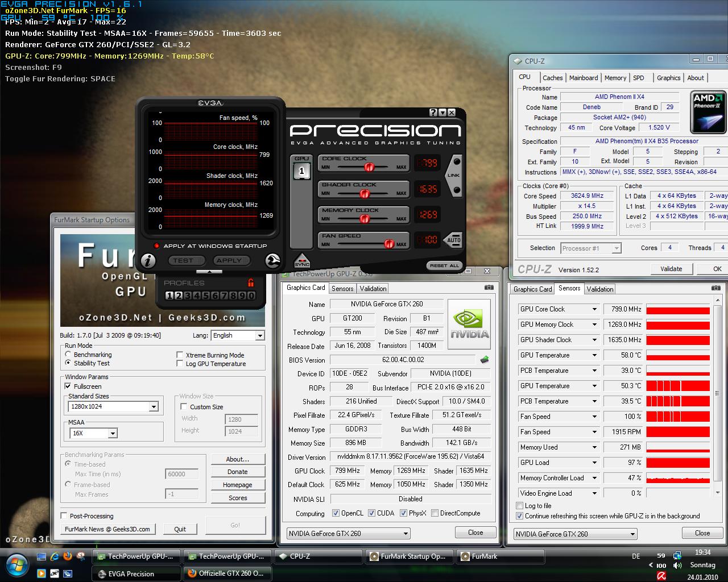The image size is (728, 582).
Task: Open the Memory tab in CPU-Z
Action: tap(615, 78)
